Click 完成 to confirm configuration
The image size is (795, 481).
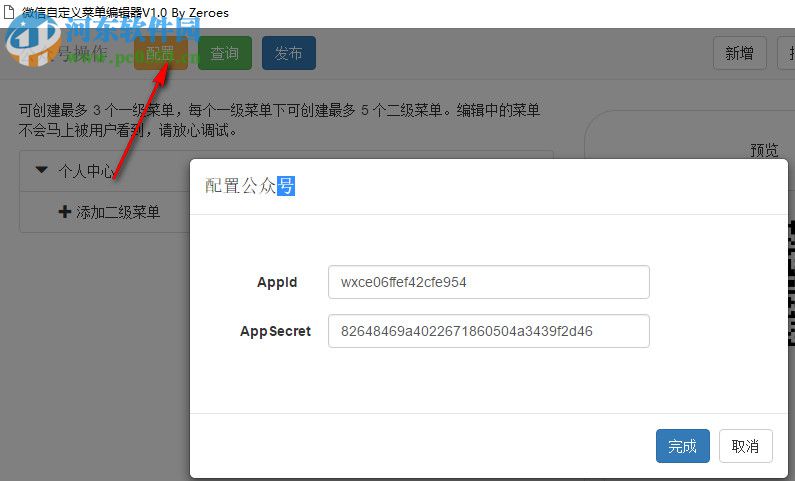[x=682, y=446]
